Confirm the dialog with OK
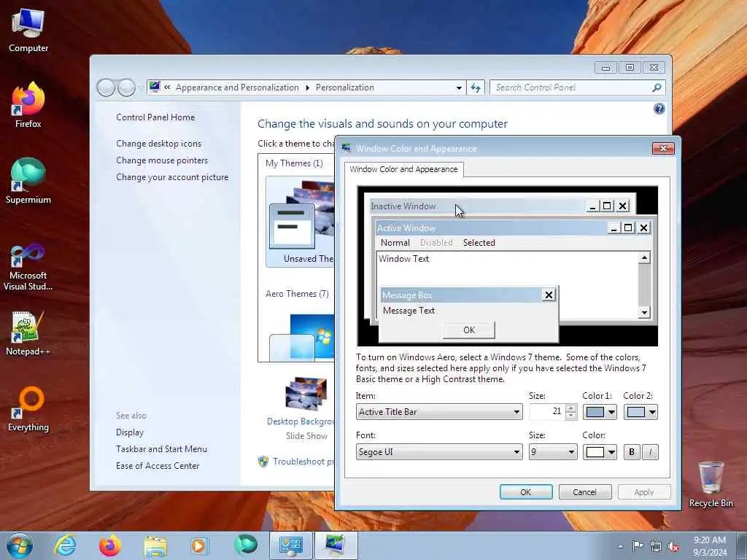The height and width of the screenshot is (560, 747). 526,492
